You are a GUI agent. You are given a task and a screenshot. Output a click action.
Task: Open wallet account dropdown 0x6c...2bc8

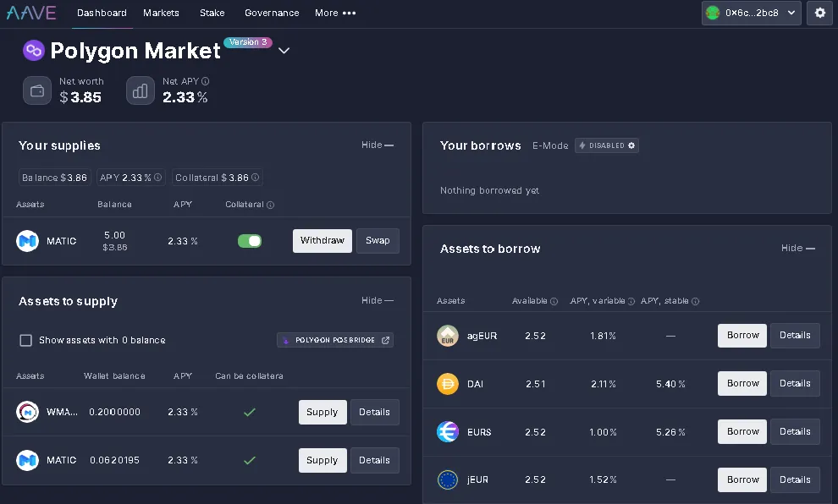(x=751, y=13)
